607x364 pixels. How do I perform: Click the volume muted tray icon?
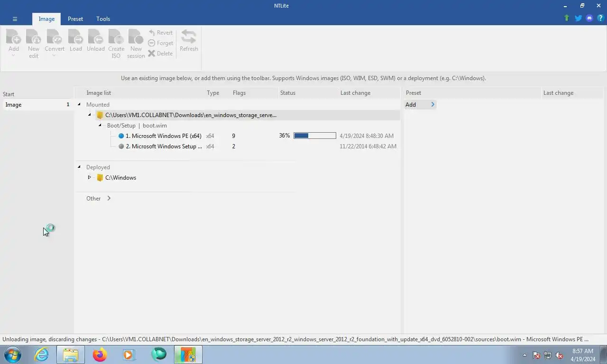559,355
